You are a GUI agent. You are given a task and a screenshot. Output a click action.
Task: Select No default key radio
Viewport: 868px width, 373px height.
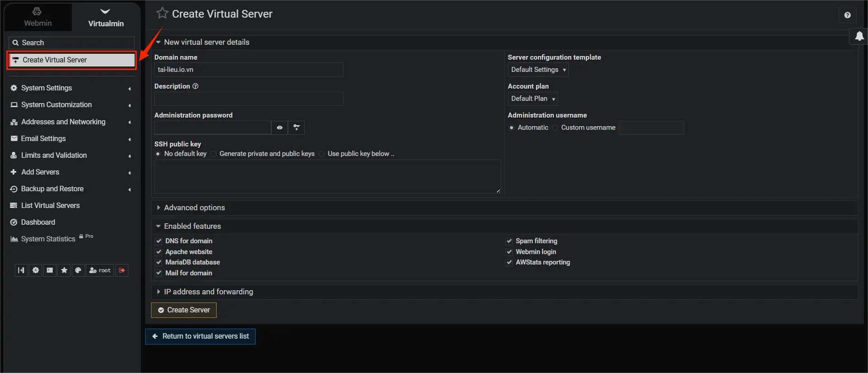(x=158, y=154)
